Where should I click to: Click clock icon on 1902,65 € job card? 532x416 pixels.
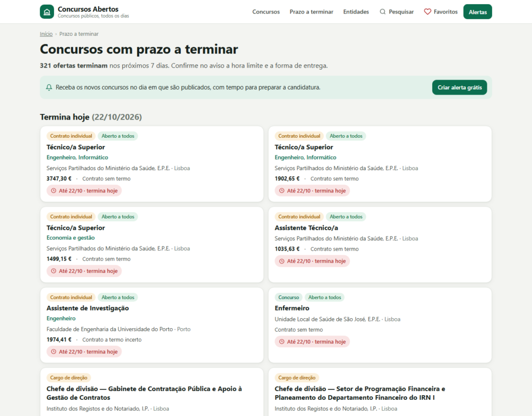(282, 191)
